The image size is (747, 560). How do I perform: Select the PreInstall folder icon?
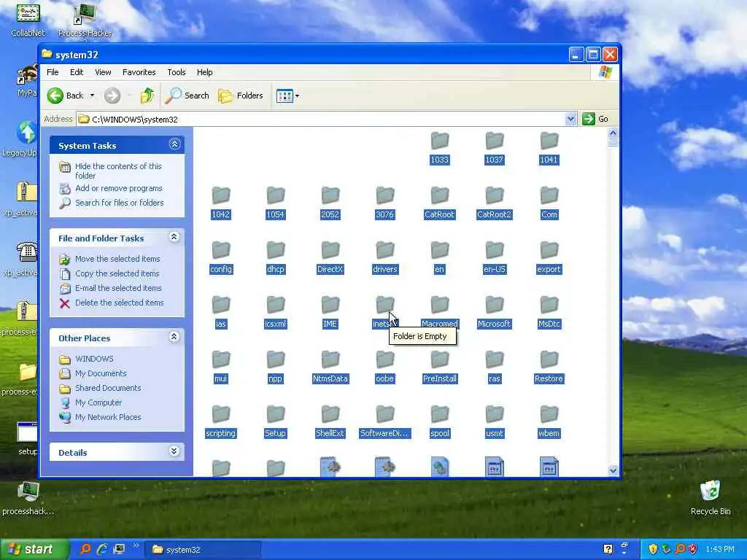pos(440,360)
